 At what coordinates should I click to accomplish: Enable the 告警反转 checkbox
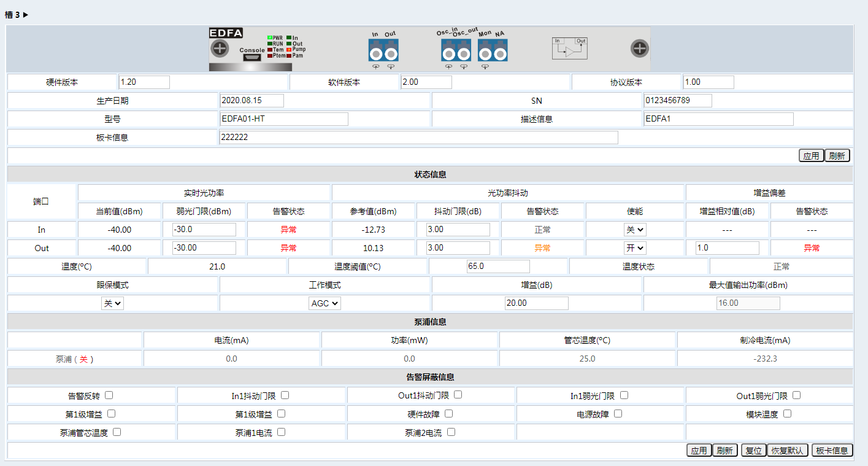109,395
